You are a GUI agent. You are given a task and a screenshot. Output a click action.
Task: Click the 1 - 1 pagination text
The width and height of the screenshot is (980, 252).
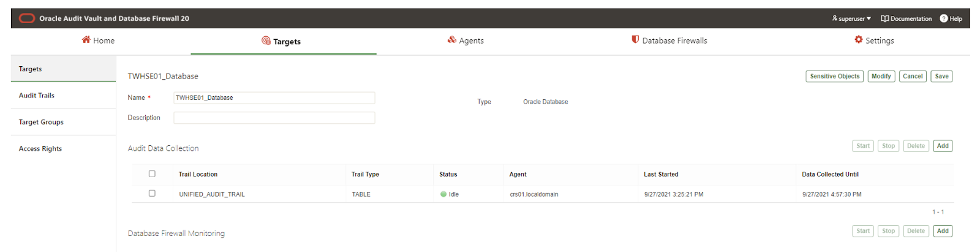938,212
